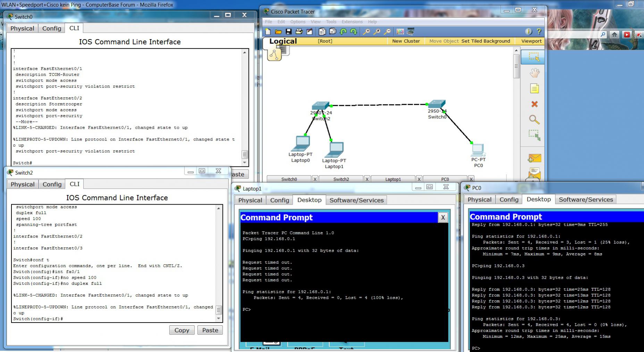
Task: Zoom out of the logical workspace
Action: coord(387,32)
